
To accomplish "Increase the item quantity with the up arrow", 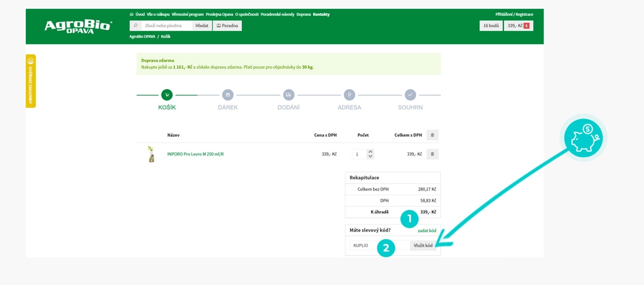I will 371,151.
